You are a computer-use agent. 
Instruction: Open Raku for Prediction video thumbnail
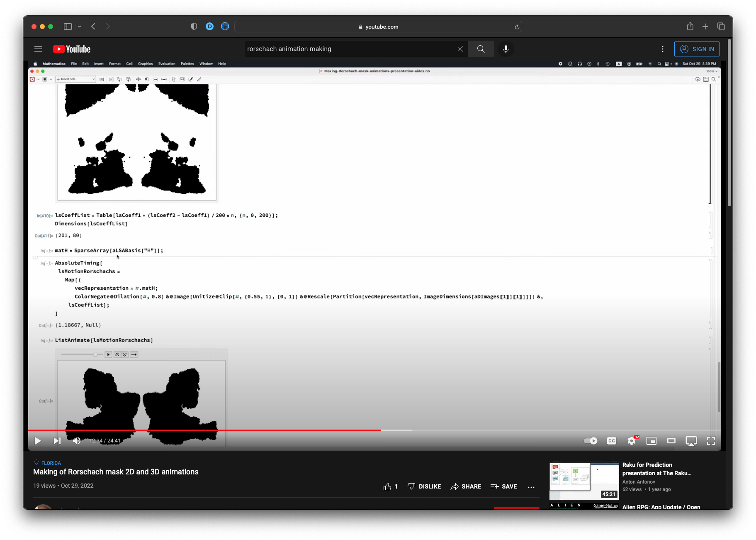(x=584, y=480)
